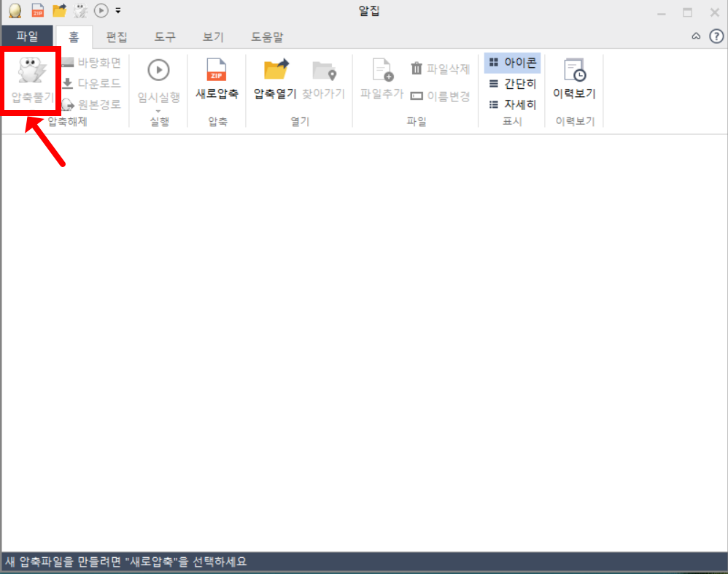
Task: Select 원본경로 extract destination
Action: point(91,104)
